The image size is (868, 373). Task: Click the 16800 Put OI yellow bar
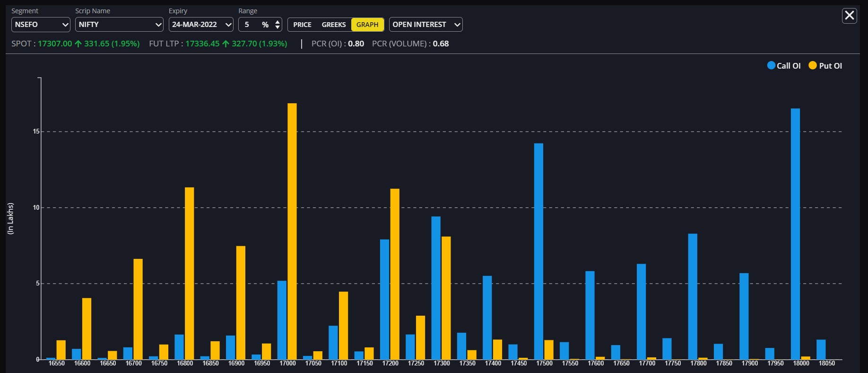pos(190,274)
